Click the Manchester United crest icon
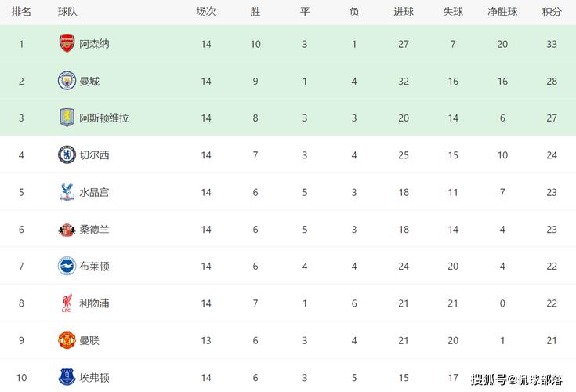This screenshot has height=392, width=576. tap(67, 340)
